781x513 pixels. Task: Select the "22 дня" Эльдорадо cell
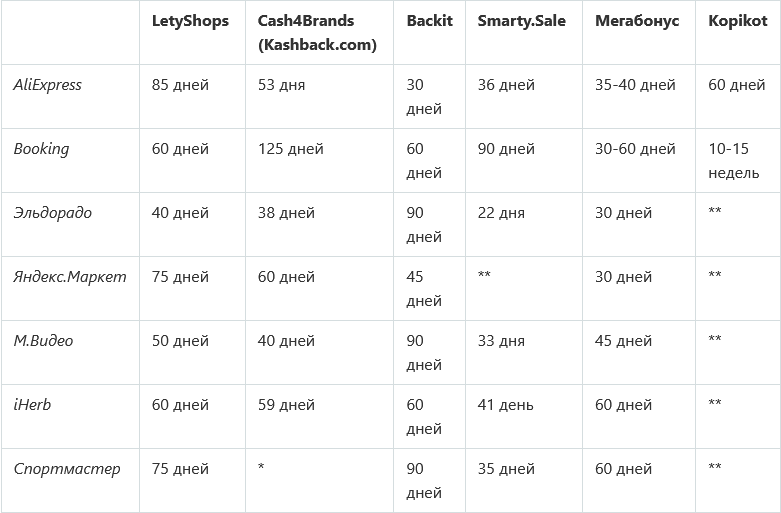tap(501, 213)
